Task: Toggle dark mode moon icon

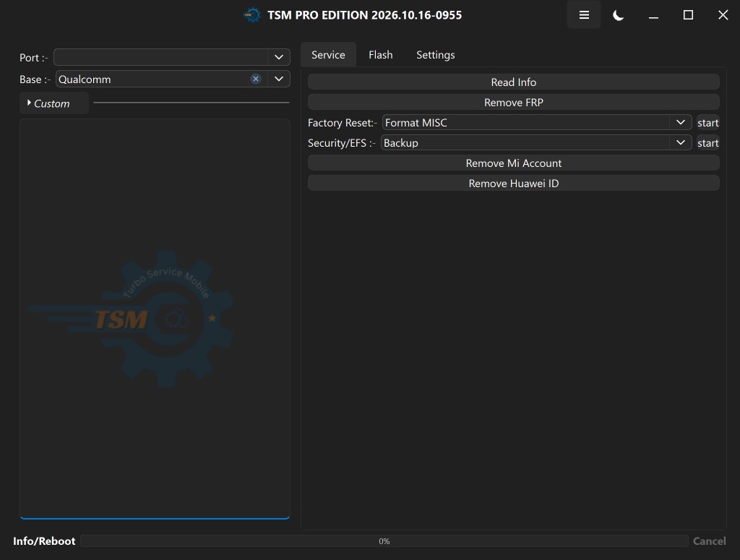Action: [619, 15]
